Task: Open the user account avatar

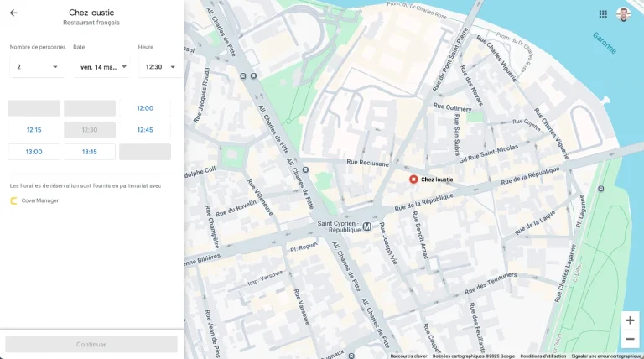Action: 623,14
